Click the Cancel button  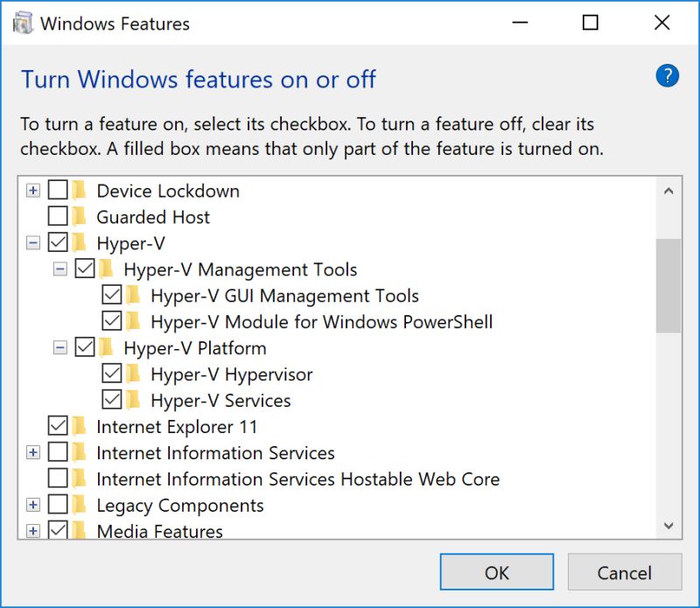click(x=625, y=572)
